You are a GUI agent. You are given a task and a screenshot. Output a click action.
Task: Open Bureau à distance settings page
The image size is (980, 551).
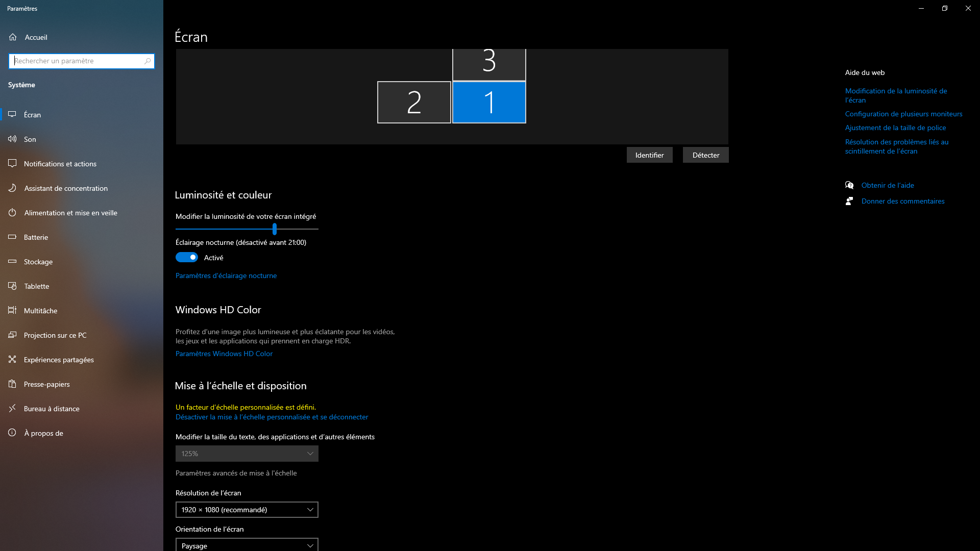[x=52, y=408]
